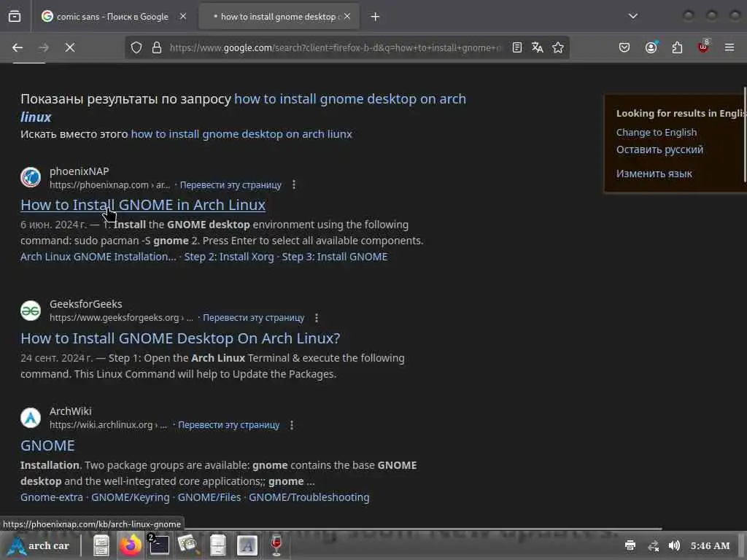Click the 5:46 AM clock
This screenshot has height=560, width=747.
[710, 545]
